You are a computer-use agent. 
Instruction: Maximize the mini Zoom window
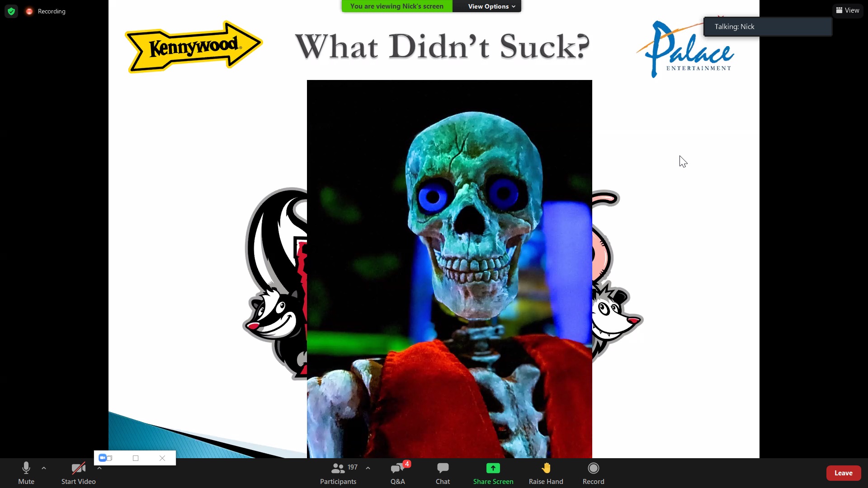(x=136, y=458)
